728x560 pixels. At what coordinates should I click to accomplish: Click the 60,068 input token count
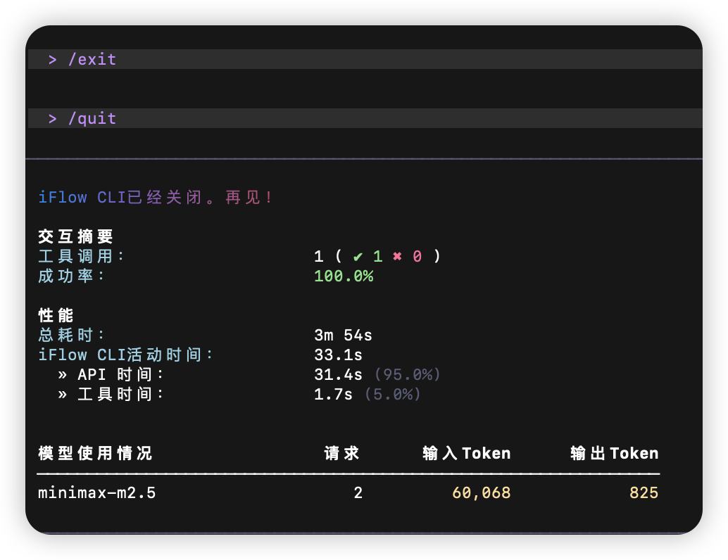pos(482,493)
